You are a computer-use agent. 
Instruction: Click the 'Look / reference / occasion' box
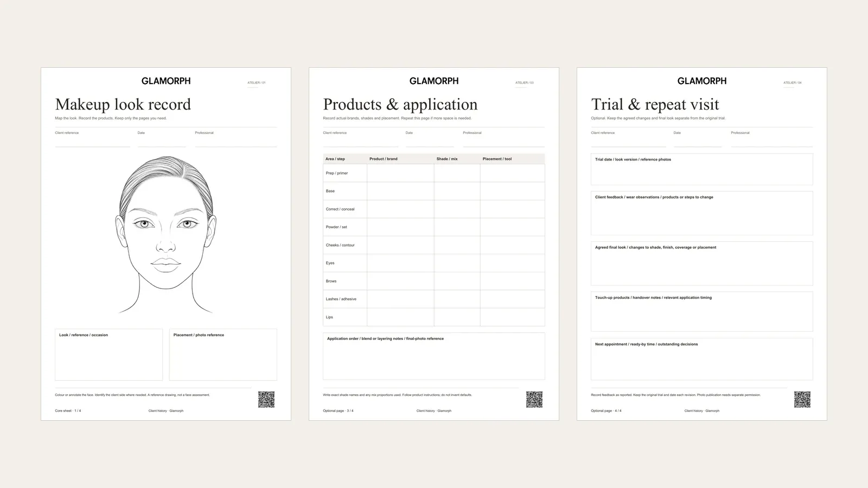(x=108, y=355)
